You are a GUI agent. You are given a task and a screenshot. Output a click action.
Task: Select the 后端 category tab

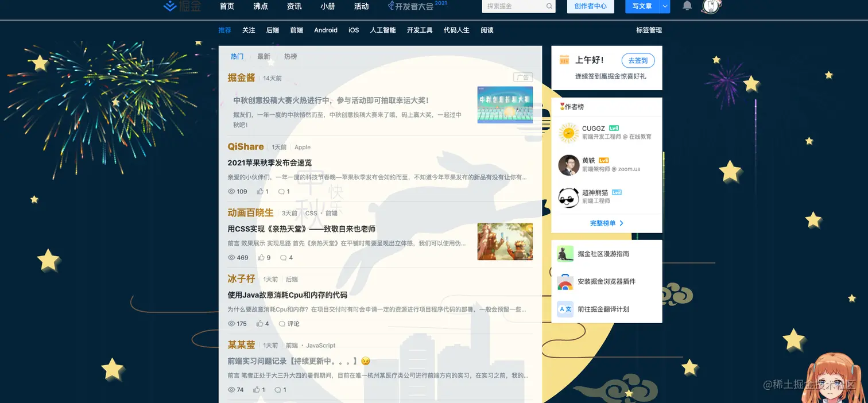(273, 30)
